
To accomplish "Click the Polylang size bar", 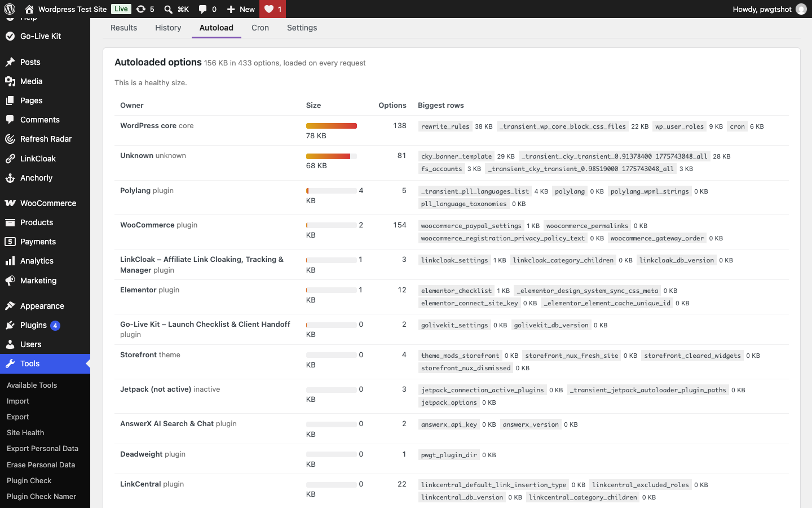I will point(332,191).
